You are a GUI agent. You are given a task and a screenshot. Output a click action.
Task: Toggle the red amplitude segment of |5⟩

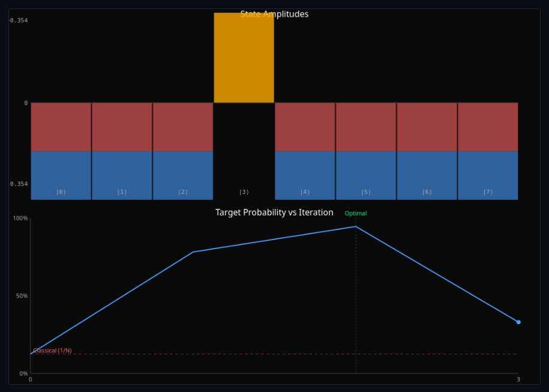click(x=365, y=126)
